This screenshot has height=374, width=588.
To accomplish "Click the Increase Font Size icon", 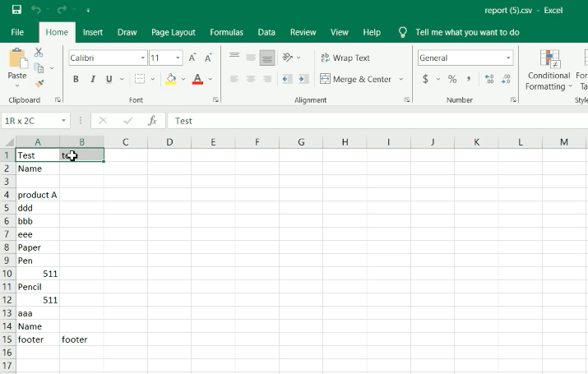I will click(x=192, y=58).
